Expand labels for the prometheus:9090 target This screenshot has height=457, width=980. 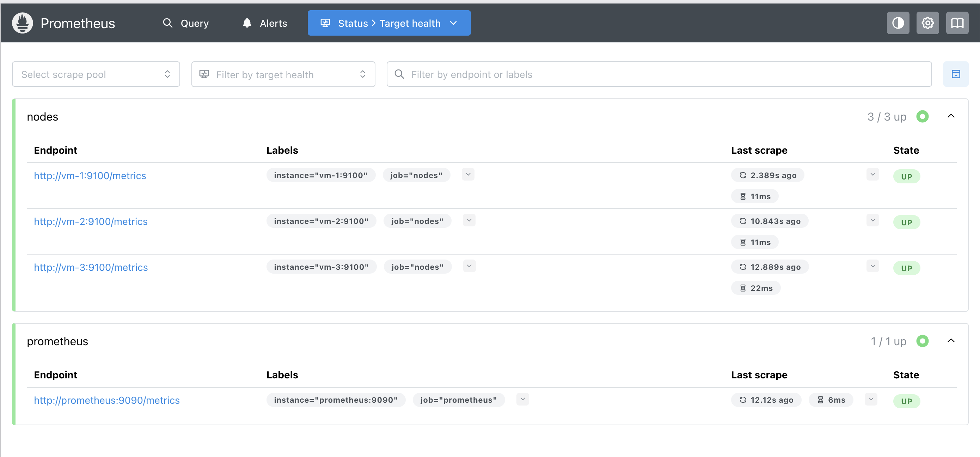[x=523, y=399]
